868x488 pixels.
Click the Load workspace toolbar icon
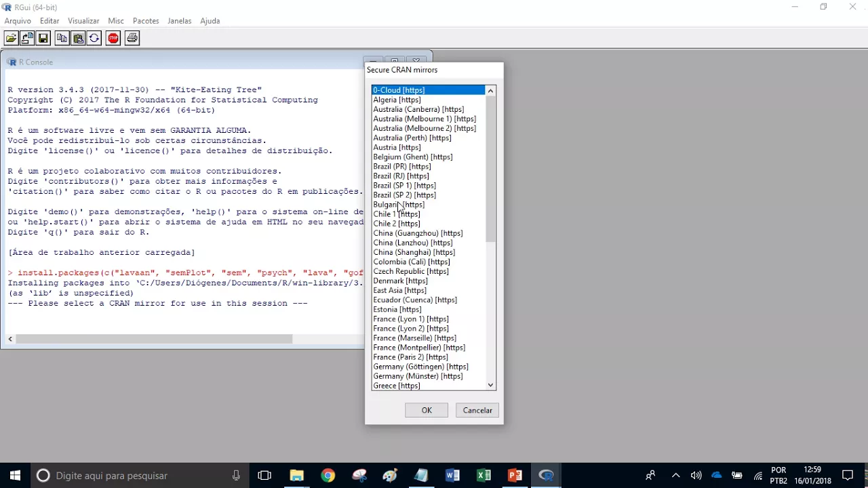pos(27,39)
